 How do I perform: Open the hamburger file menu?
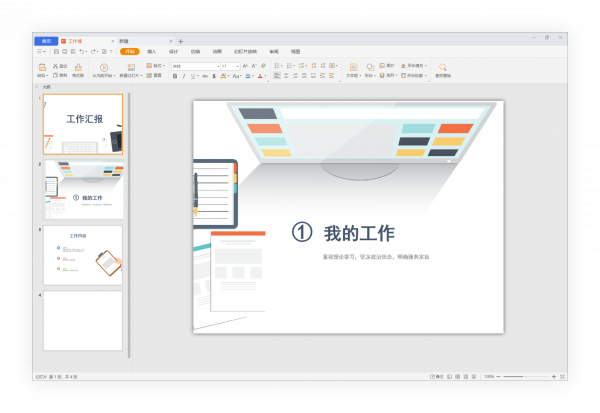[x=41, y=51]
